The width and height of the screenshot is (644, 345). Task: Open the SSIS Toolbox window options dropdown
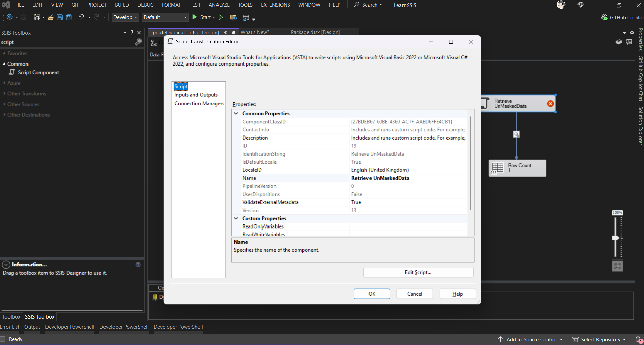pyautogui.click(x=125, y=33)
